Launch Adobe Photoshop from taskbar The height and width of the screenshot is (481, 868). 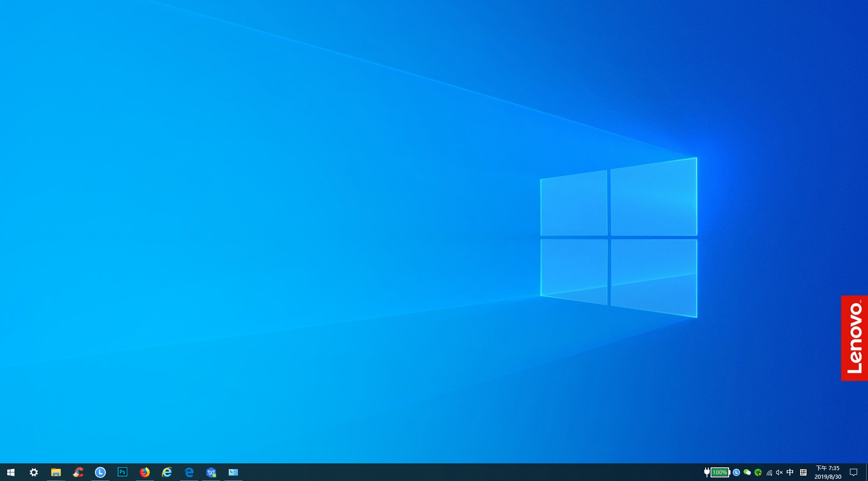click(x=122, y=472)
